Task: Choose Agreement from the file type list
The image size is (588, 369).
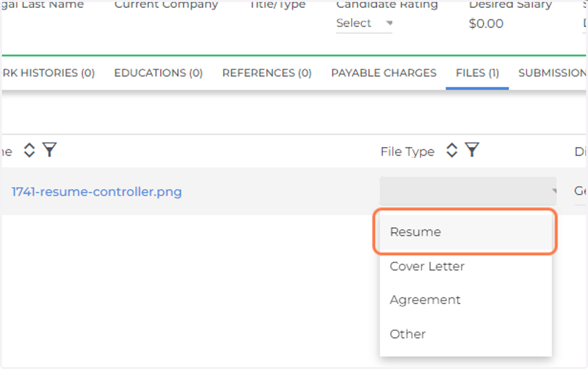Action: (465, 299)
